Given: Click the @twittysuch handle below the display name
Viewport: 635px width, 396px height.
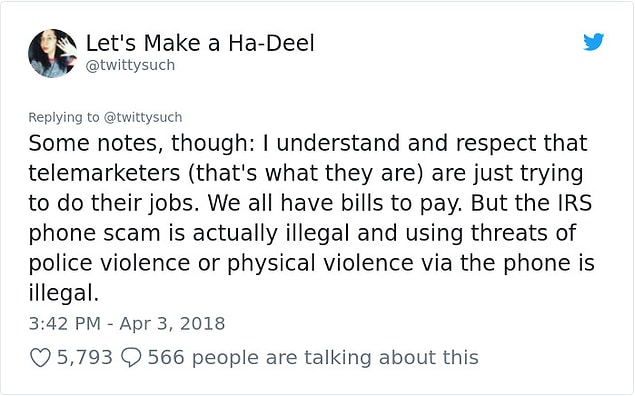Looking at the screenshot, I should tap(130, 65).
